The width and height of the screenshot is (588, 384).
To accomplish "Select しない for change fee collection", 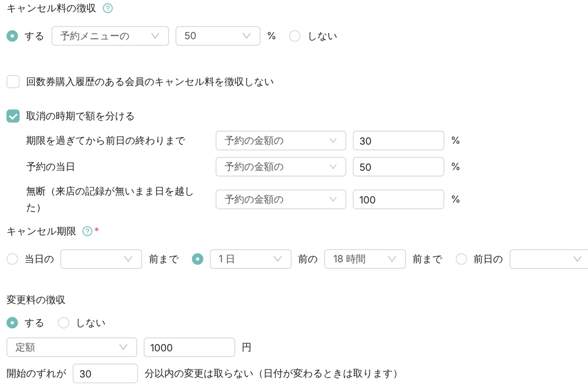I will click(x=64, y=323).
